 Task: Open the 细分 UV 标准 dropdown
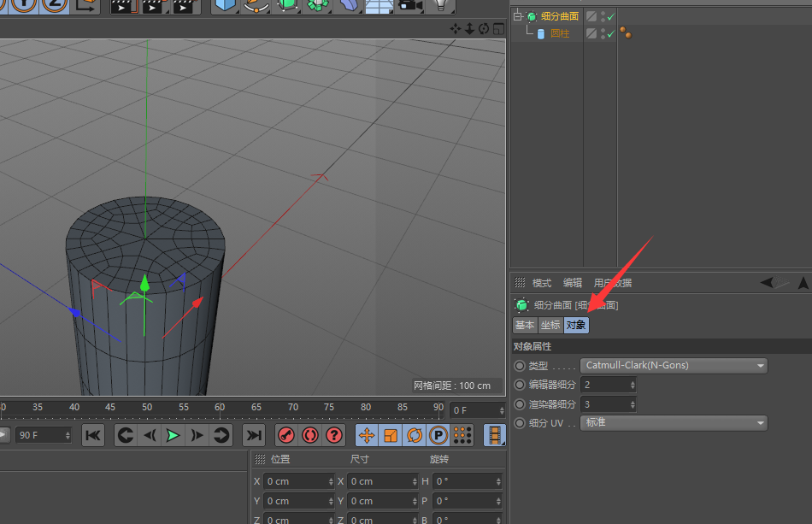click(x=674, y=422)
